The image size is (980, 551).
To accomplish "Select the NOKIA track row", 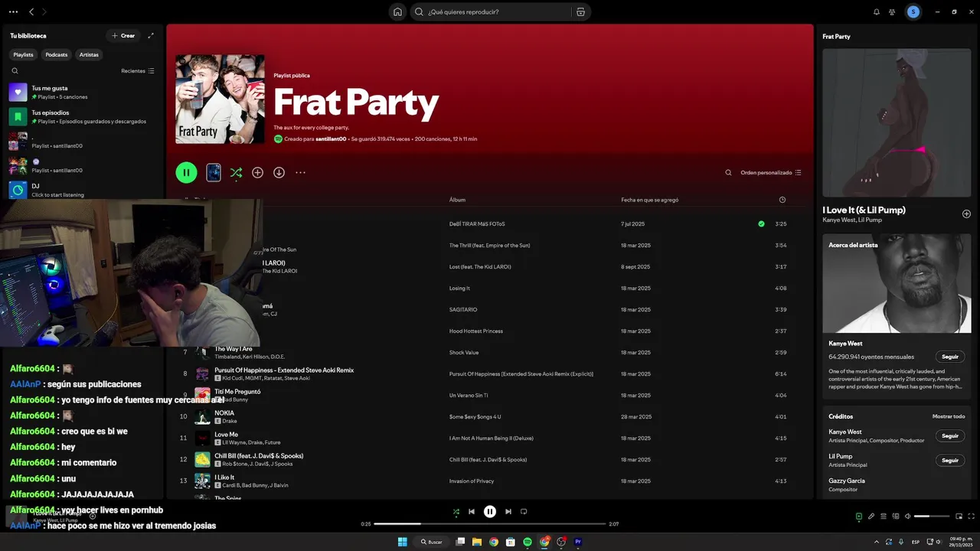I will (490, 416).
